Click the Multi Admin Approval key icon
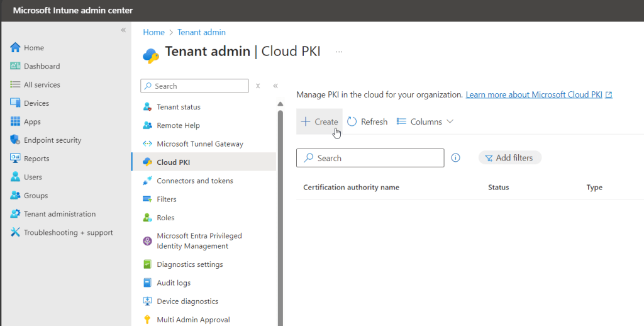Image resolution: width=644 pixels, height=326 pixels. coord(147,320)
